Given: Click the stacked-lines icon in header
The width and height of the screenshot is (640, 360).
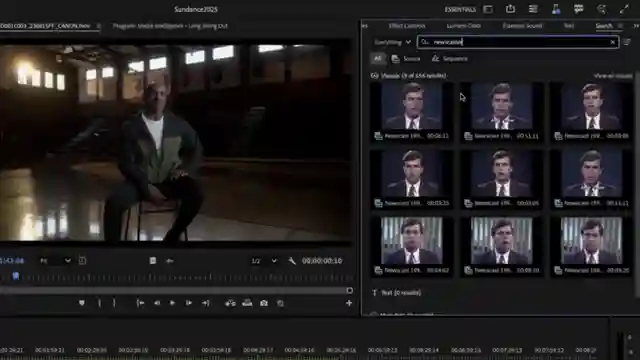Looking at the screenshot, I should point(533,9).
